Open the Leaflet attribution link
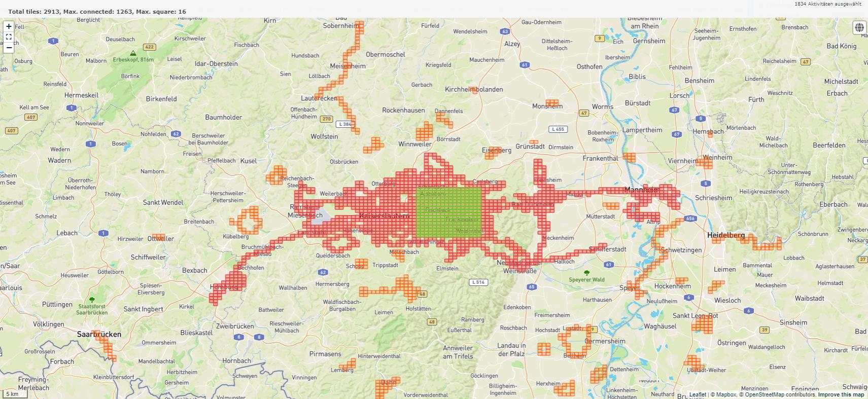Screen dimensions: 868x399 pos(697,394)
